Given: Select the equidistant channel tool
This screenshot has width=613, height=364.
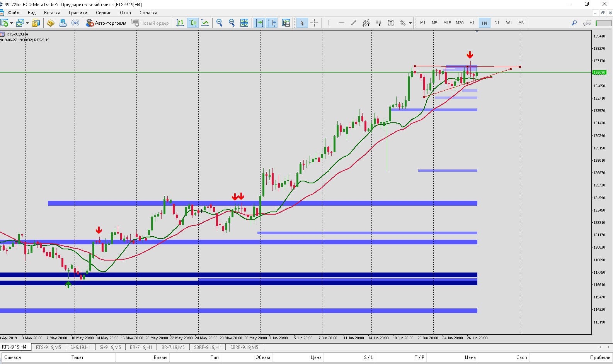Looking at the screenshot, I should (x=366, y=23).
